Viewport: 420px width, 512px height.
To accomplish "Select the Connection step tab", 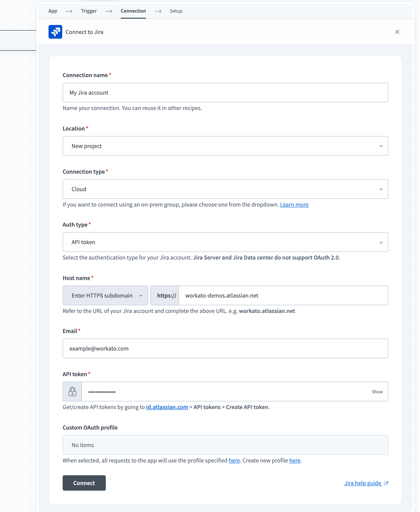I will 133,11.
